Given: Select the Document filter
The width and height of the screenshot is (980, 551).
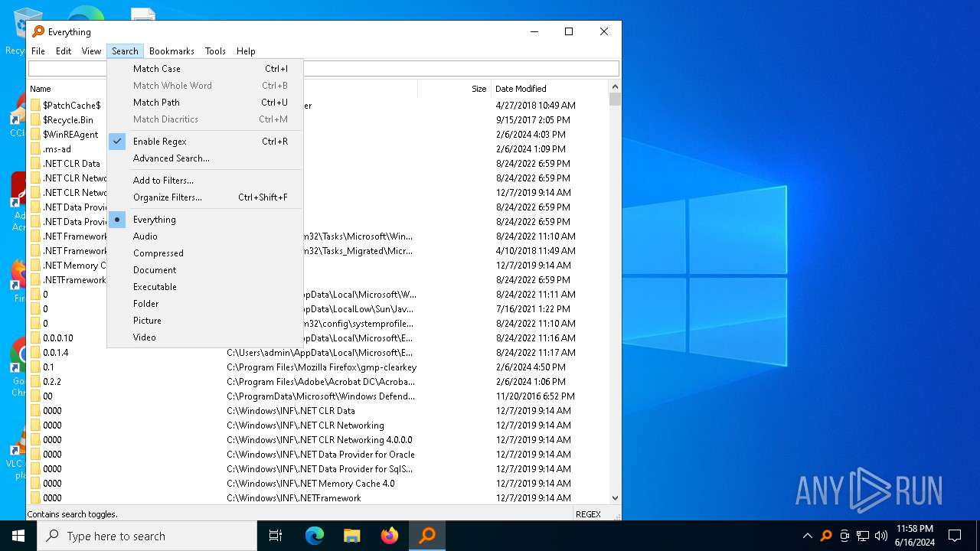Looking at the screenshot, I should point(205,269).
